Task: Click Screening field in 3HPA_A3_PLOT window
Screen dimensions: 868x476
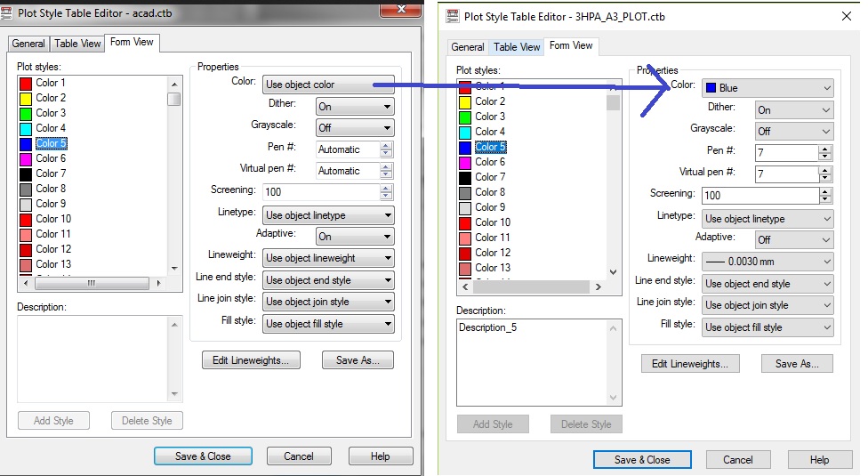Action: 760,196
